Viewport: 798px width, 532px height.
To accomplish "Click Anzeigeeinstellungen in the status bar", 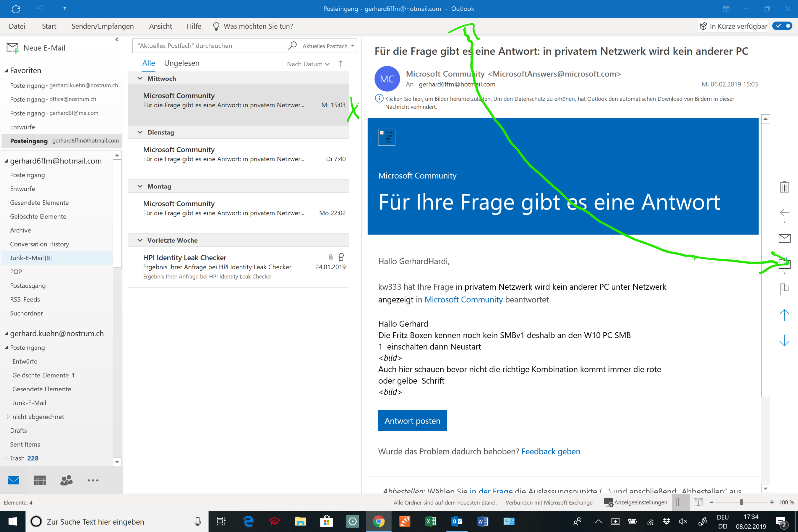I will click(x=635, y=502).
